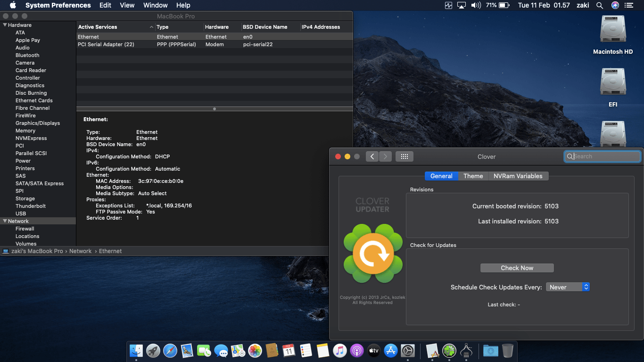This screenshot has height=362, width=644.
Task: Open App Store from the Dock
Action: coord(391,350)
